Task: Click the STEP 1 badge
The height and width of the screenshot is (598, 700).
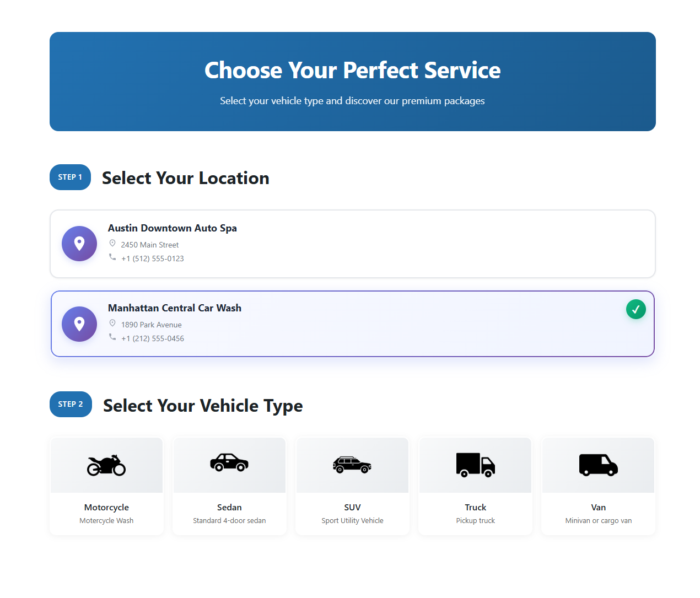Action: tap(70, 177)
